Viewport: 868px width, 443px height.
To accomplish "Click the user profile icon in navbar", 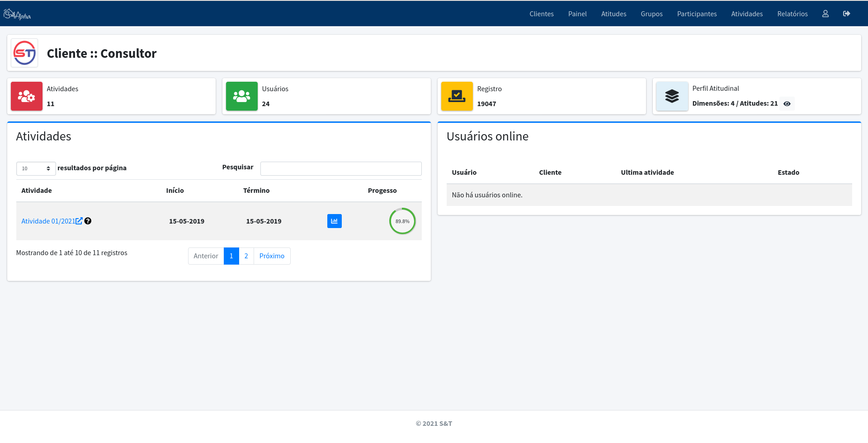I will point(825,14).
